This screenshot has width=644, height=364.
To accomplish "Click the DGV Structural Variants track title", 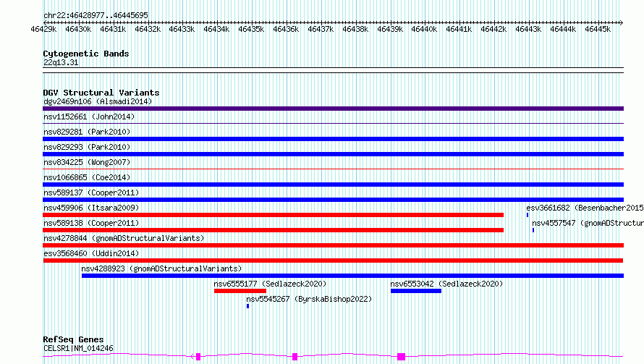I will [x=101, y=93].
